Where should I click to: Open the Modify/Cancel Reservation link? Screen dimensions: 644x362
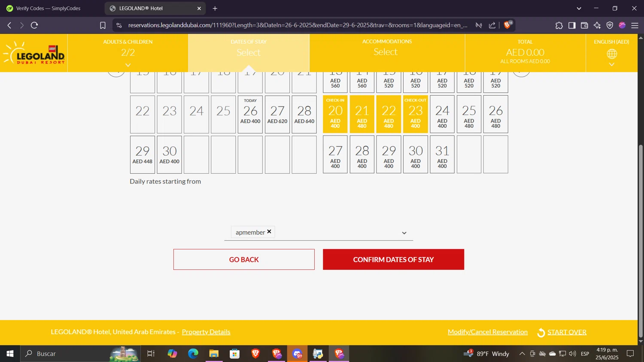488,332
